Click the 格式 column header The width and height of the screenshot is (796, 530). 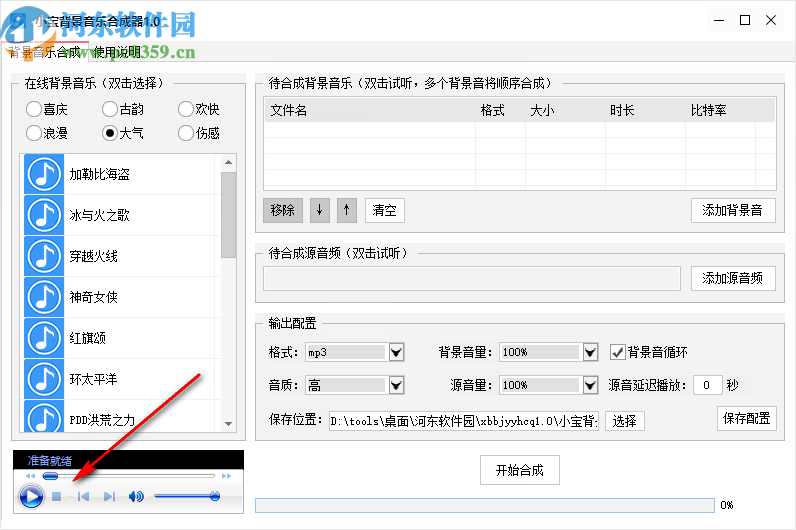pyautogui.click(x=500, y=110)
